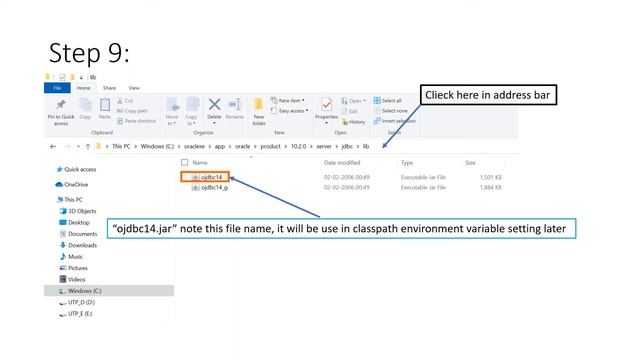Viewport: 640px width, 360px height.
Task: Click Pin to Quick access in ribbon
Action: tap(61, 112)
